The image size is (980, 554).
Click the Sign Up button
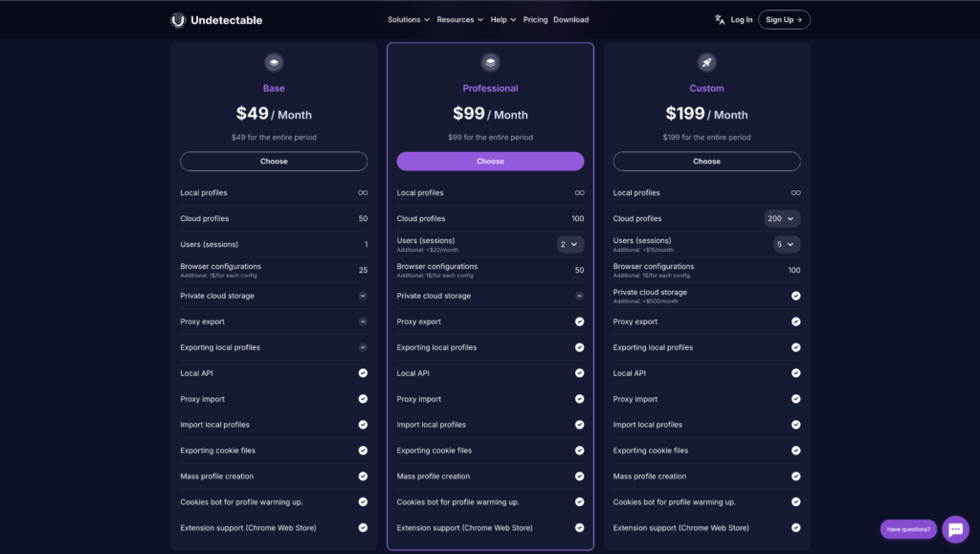(x=784, y=20)
